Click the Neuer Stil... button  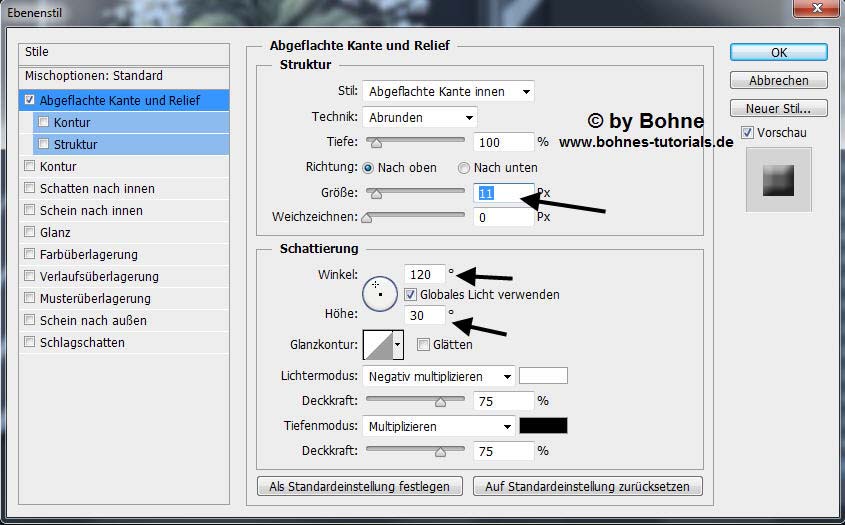(x=779, y=108)
